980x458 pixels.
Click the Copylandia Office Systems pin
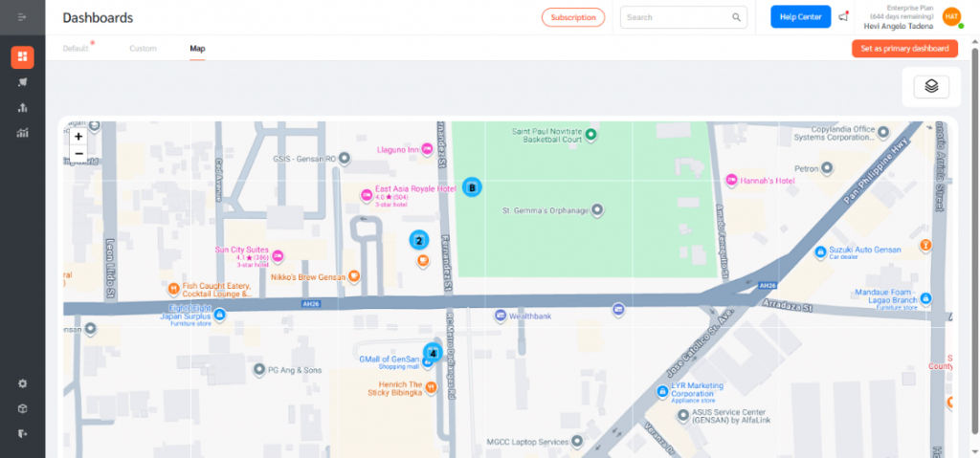tap(883, 133)
